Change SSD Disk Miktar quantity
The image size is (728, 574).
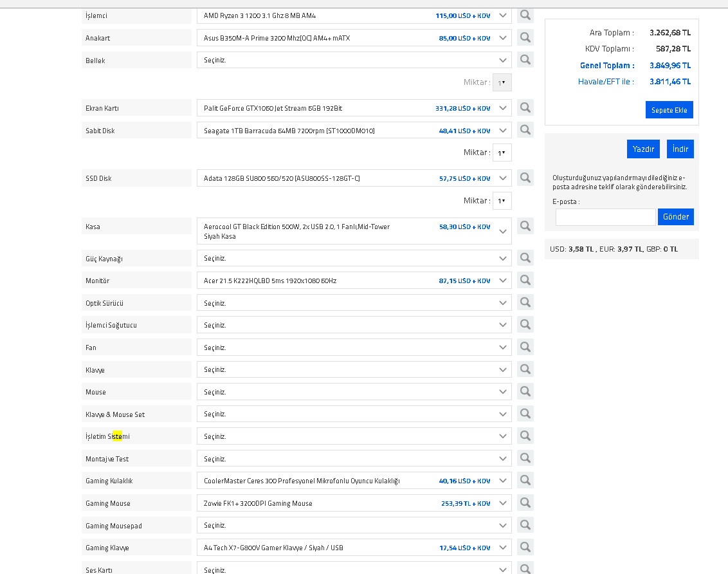tap(502, 201)
